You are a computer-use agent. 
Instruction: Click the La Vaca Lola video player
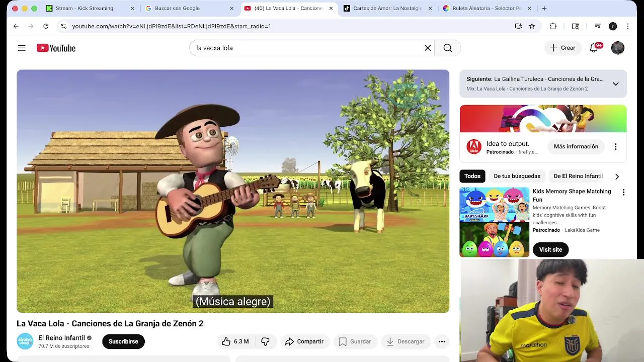(233, 191)
